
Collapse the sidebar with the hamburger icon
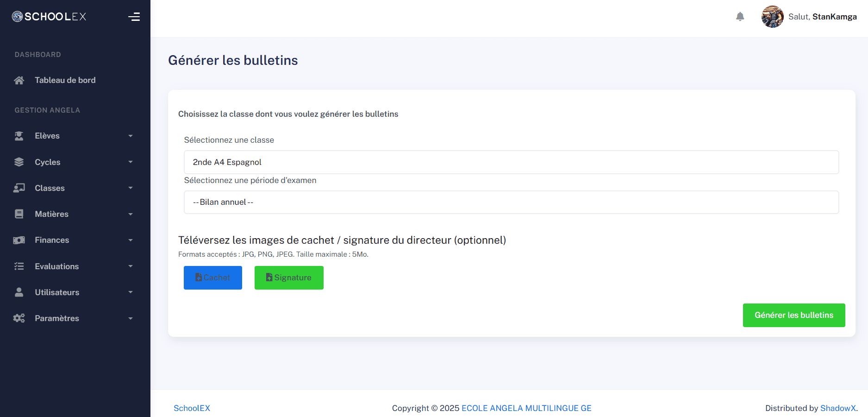coord(134,17)
